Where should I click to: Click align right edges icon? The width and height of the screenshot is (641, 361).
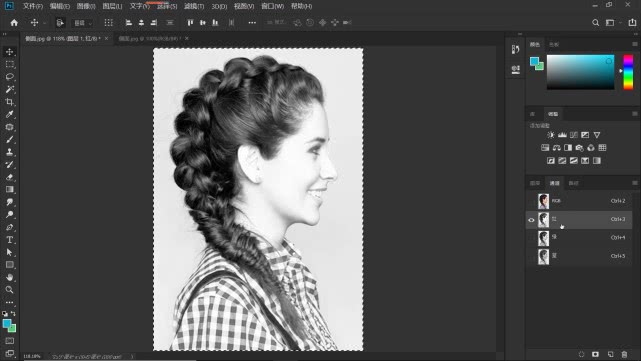click(x=154, y=23)
